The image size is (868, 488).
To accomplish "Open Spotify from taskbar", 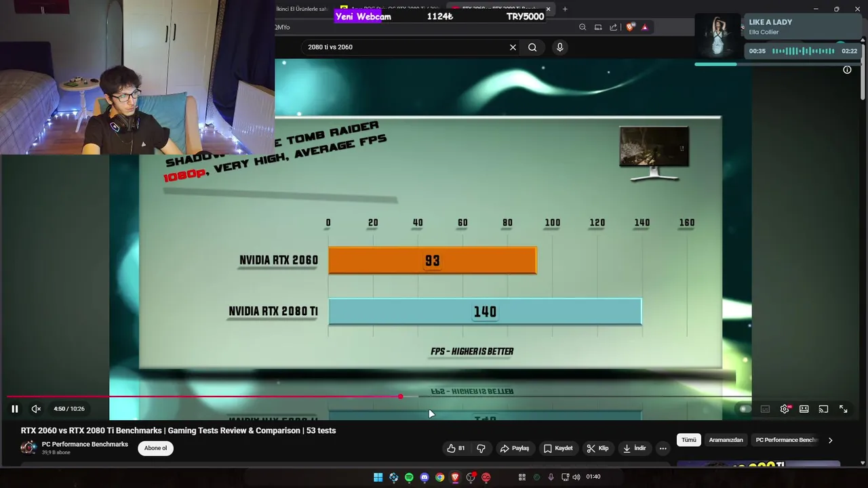I will coord(409,477).
